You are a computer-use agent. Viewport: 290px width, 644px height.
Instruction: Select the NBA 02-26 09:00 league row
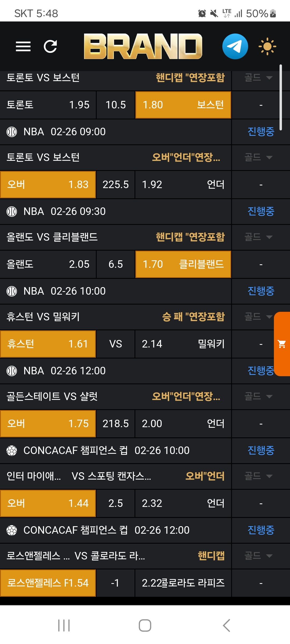point(115,132)
